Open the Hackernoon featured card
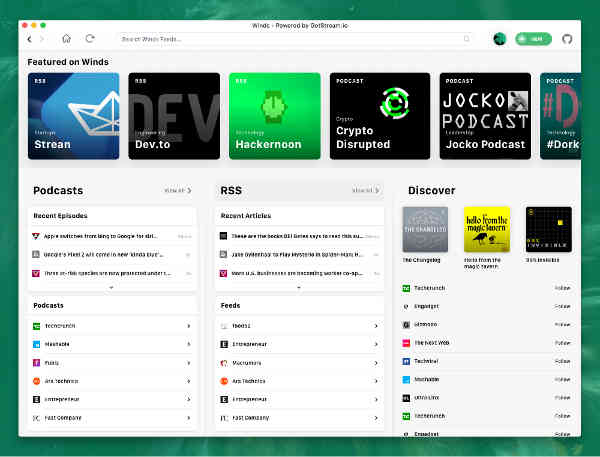The height and width of the screenshot is (457, 600). point(275,116)
